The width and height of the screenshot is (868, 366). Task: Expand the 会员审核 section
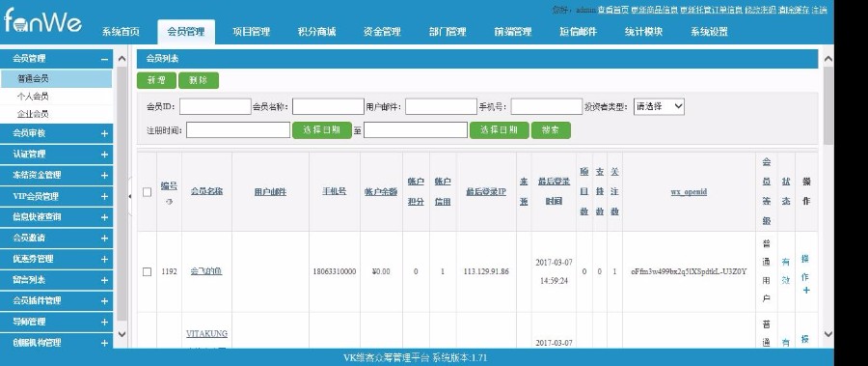pos(104,133)
